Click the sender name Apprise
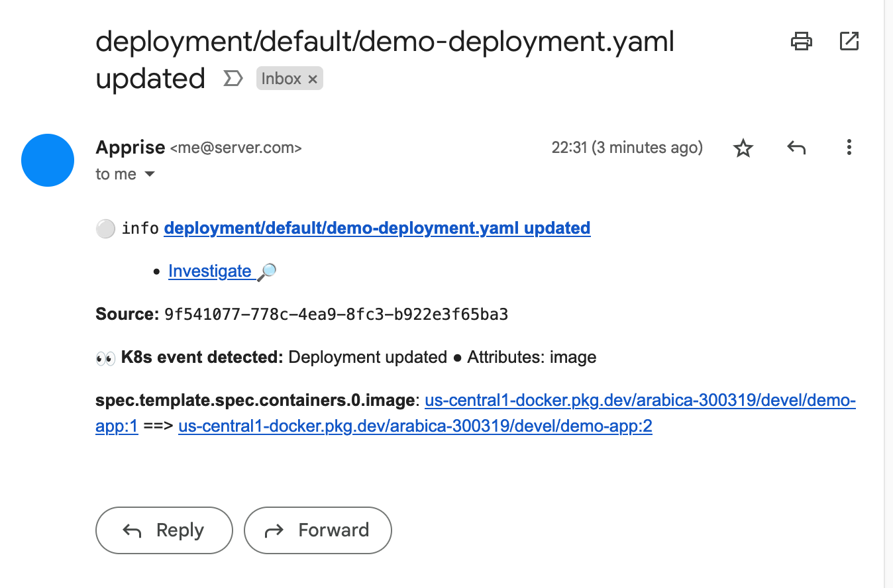This screenshot has width=893, height=588. click(131, 147)
